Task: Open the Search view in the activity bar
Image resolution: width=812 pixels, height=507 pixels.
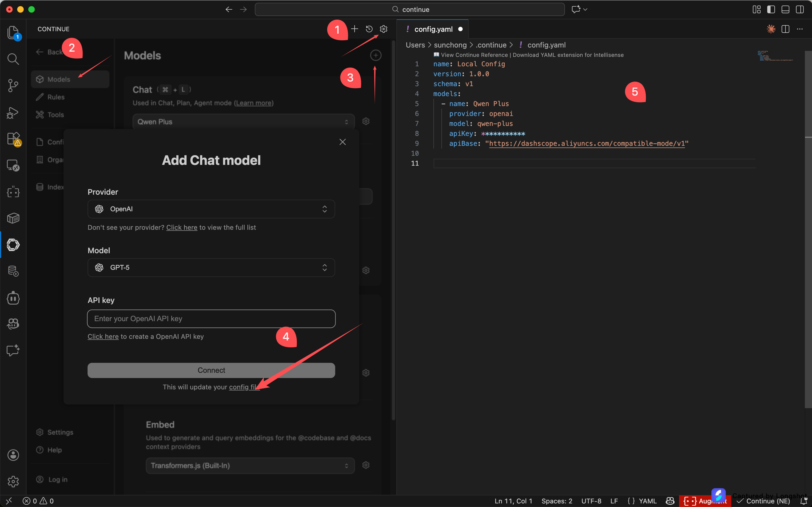Action: [13, 59]
